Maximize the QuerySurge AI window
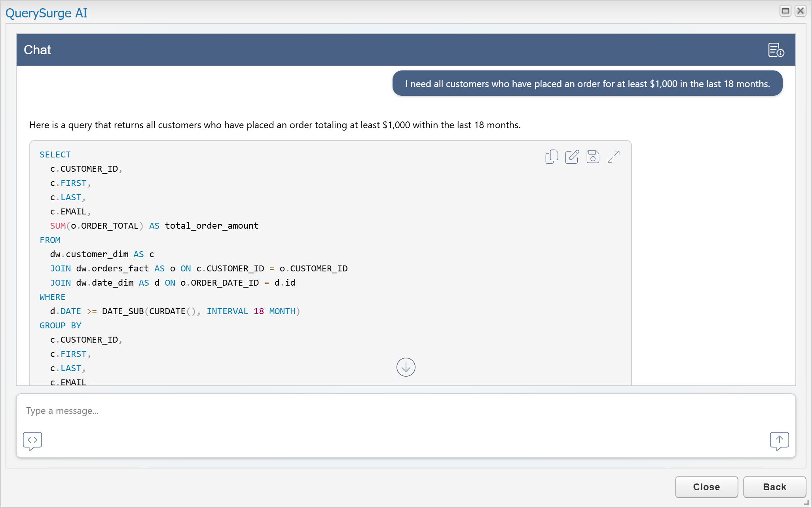The height and width of the screenshot is (508, 812). (785, 11)
